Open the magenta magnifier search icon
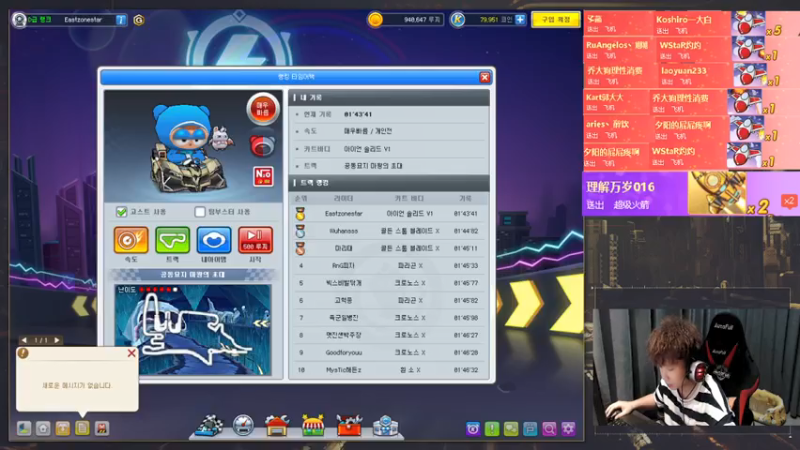The width and height of the screenshot is (800, 450). (x=549, y=429)
